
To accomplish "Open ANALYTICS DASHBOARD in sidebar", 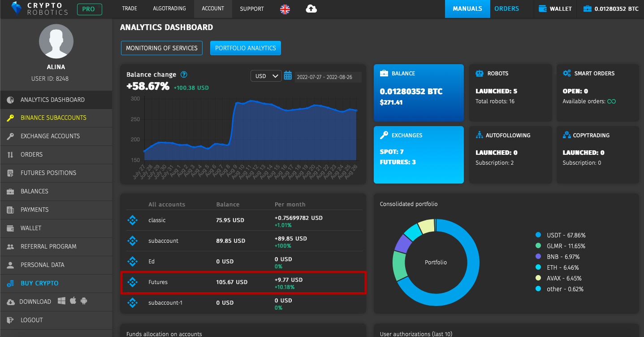I will 56,100.
